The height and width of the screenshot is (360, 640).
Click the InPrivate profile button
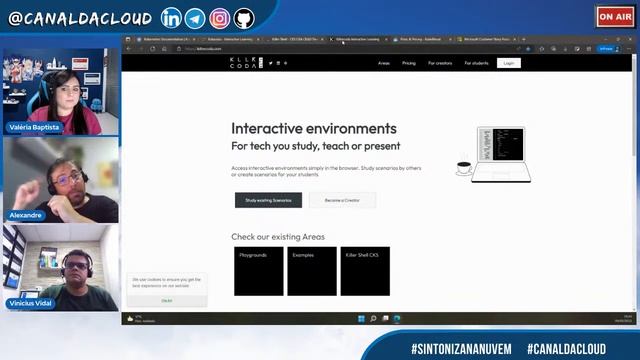(x=609, y=49)
